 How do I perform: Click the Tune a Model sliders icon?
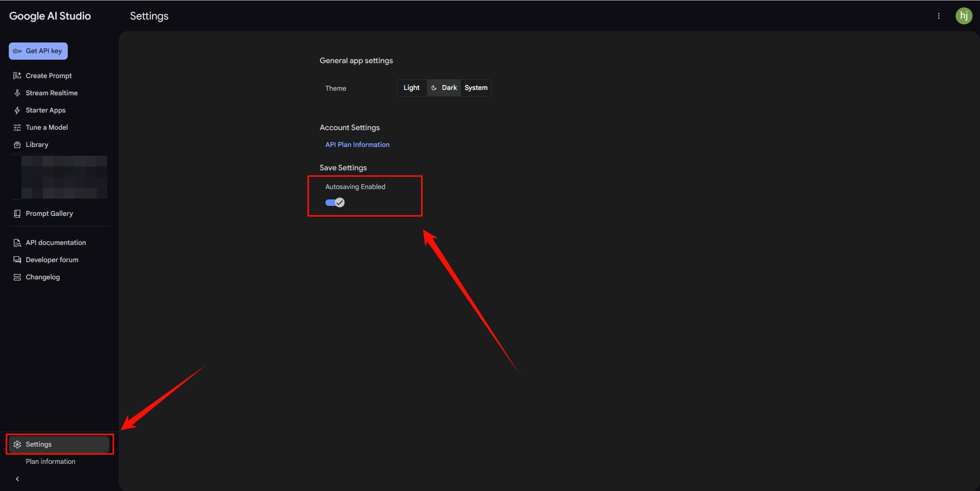pyautogui.click(x=17, y=128)
